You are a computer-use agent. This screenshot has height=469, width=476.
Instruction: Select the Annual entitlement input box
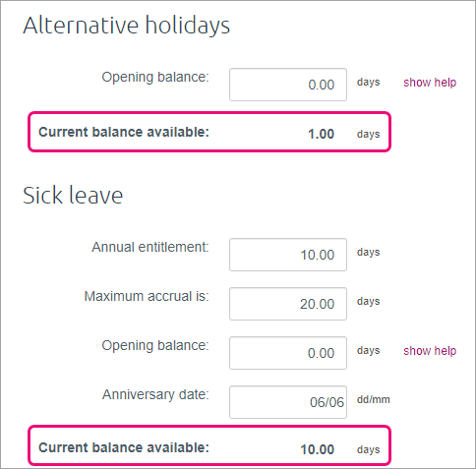pos(288,255)
